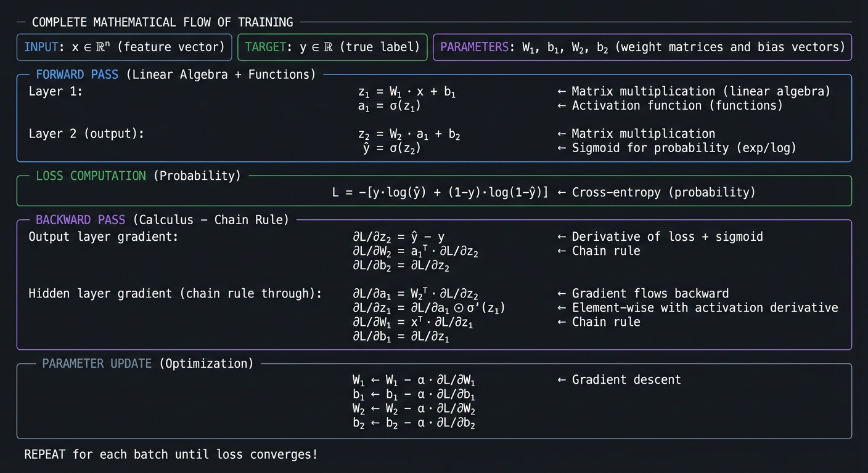
Task: Click the gradient descent update rule for W1
Action: click(413, 380)
